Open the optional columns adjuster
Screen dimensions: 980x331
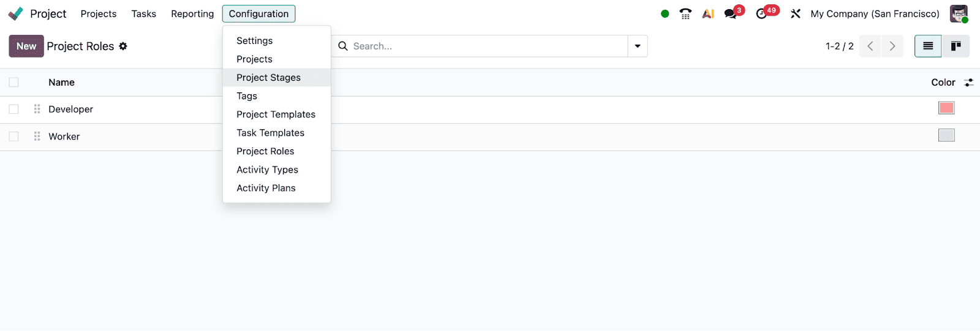pyautogui.click(x=968, y=83)
